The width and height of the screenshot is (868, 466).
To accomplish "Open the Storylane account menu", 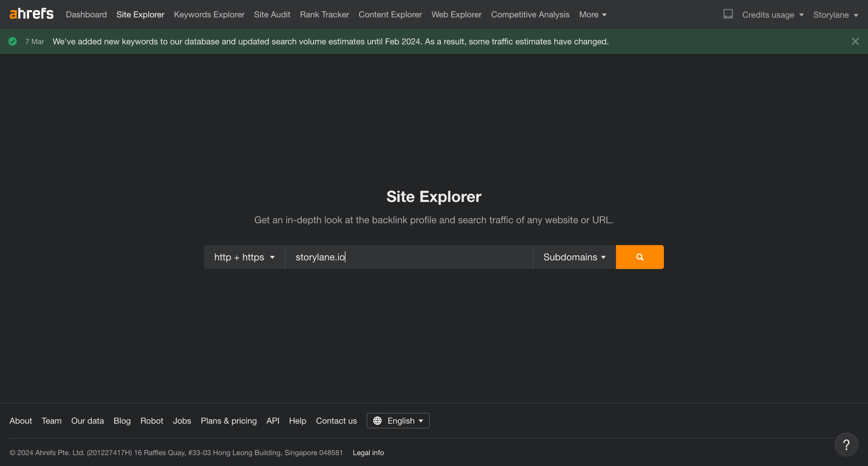I will 835,15.
